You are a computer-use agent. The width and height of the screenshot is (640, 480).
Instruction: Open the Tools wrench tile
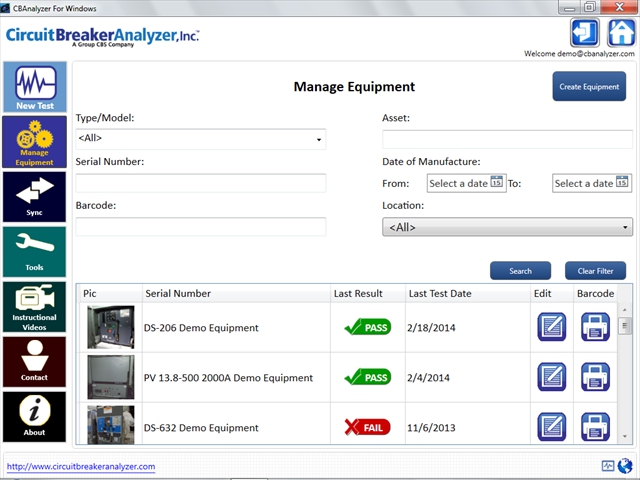[x=35, y=252]
